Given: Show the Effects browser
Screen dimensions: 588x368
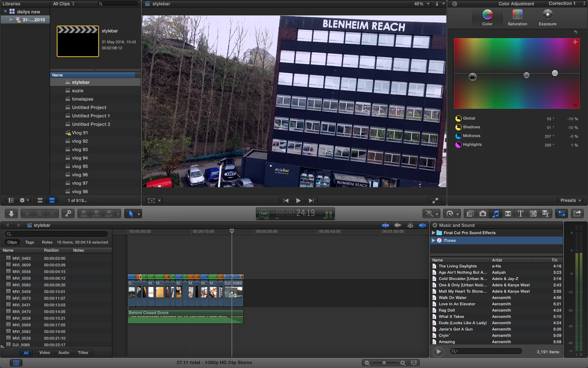Looking at the screenshot, I should pos(470,214).
